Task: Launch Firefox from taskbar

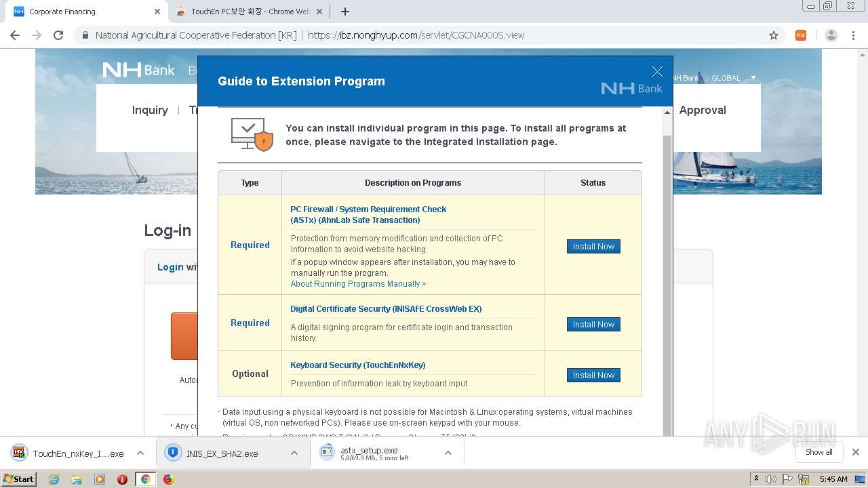Action: coord(168,479)
